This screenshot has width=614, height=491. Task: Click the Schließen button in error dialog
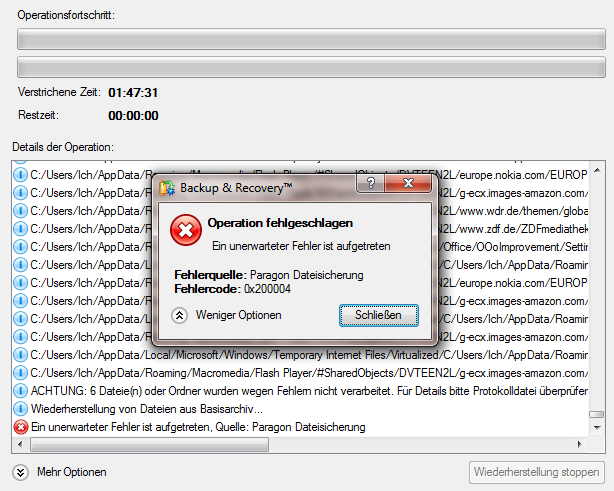pos(379,315)
